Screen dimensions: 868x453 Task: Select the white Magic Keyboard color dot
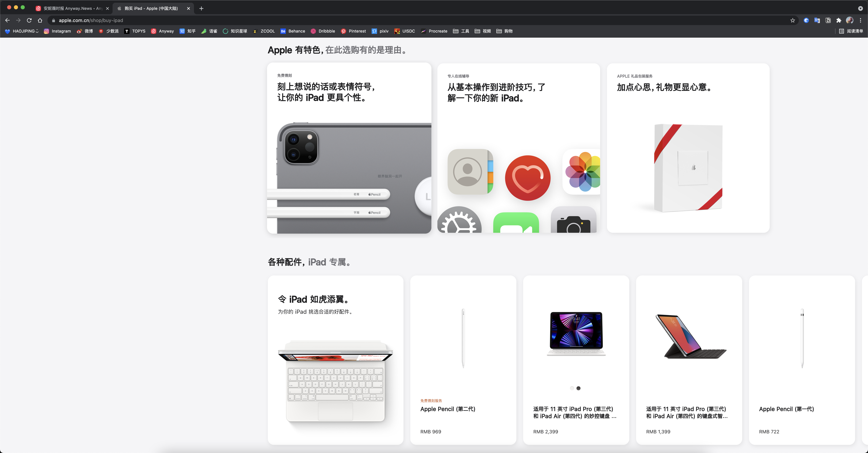572,388
